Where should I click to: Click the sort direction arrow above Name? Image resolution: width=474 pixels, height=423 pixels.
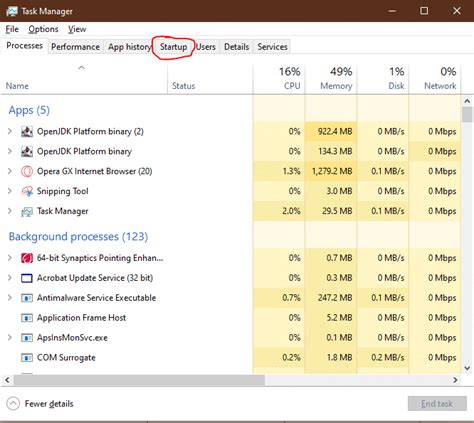pyautogui.click(x=81, y=68)
